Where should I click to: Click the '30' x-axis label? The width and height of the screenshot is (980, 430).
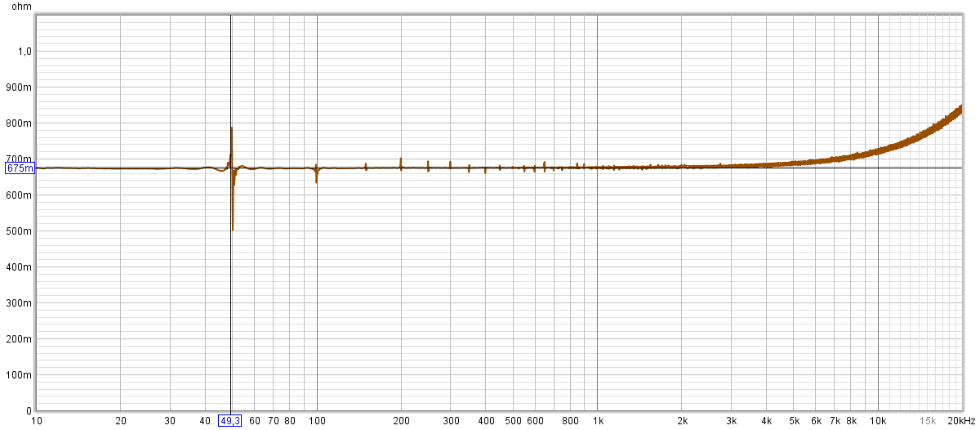pyautogui.click(x=170, y=421)
